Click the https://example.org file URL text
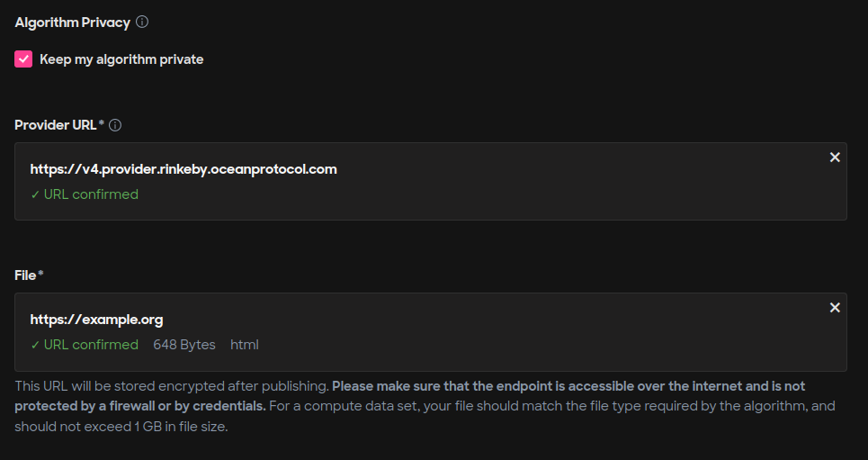 point(96,320)
